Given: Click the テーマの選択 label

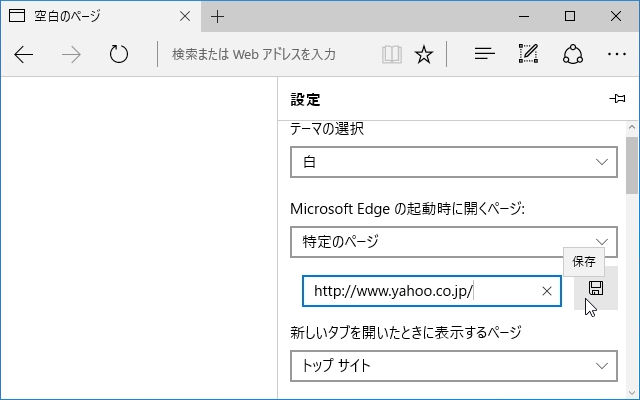Looking at the screenshot, I should 327,129.
